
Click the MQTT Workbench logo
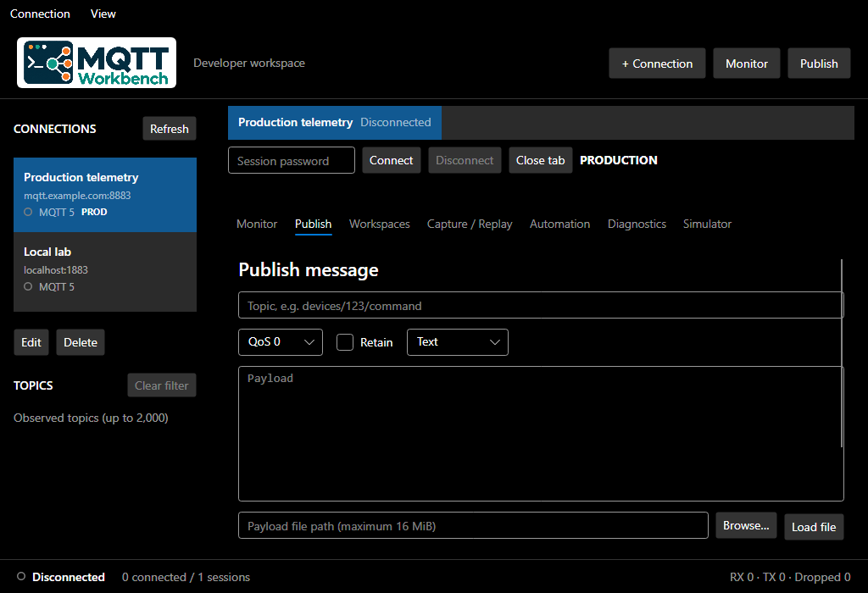click(x=97, y=63)
